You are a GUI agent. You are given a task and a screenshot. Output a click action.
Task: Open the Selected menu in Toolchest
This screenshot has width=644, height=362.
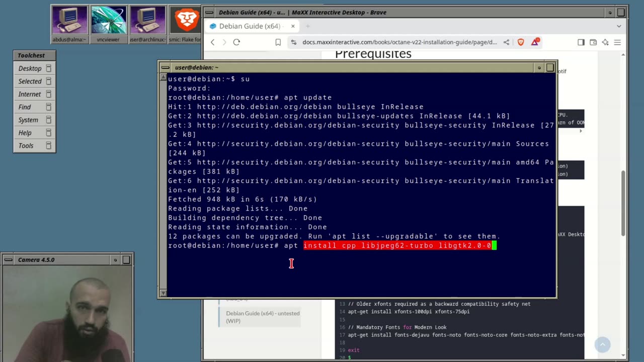pyautogui.click(x=34, y=81)
